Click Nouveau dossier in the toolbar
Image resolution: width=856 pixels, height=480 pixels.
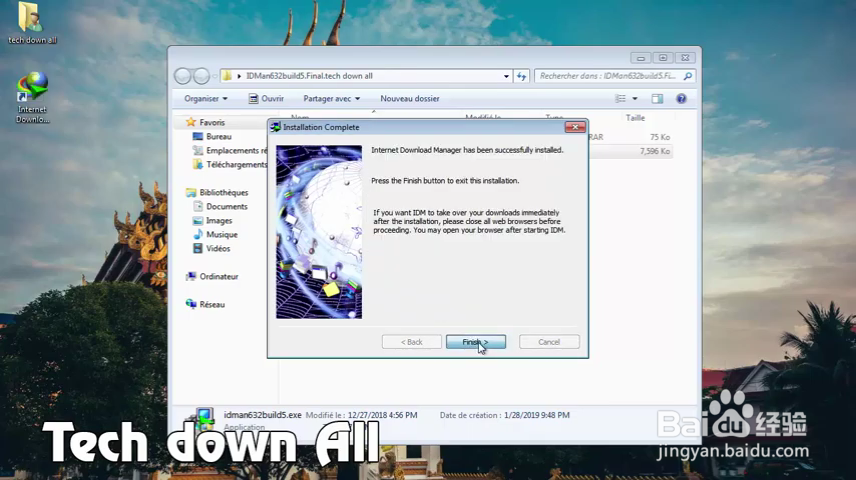[x=409, y=98]
